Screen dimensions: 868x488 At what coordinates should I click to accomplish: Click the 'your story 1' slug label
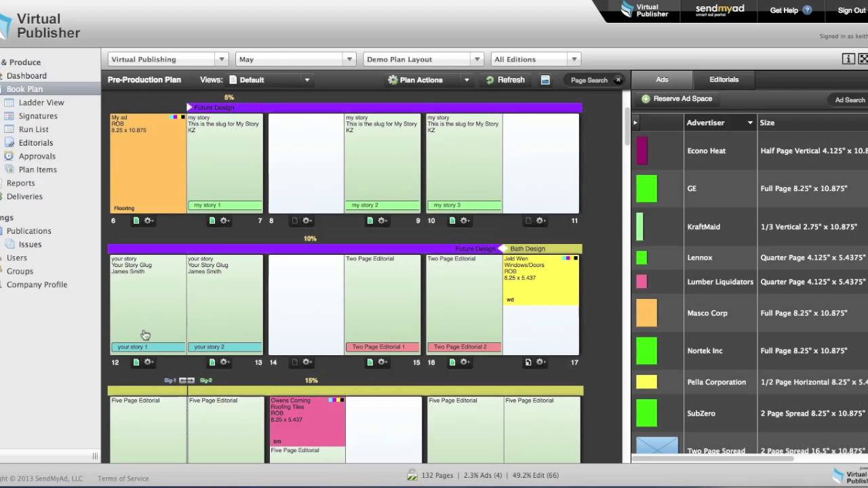(148, 347)
